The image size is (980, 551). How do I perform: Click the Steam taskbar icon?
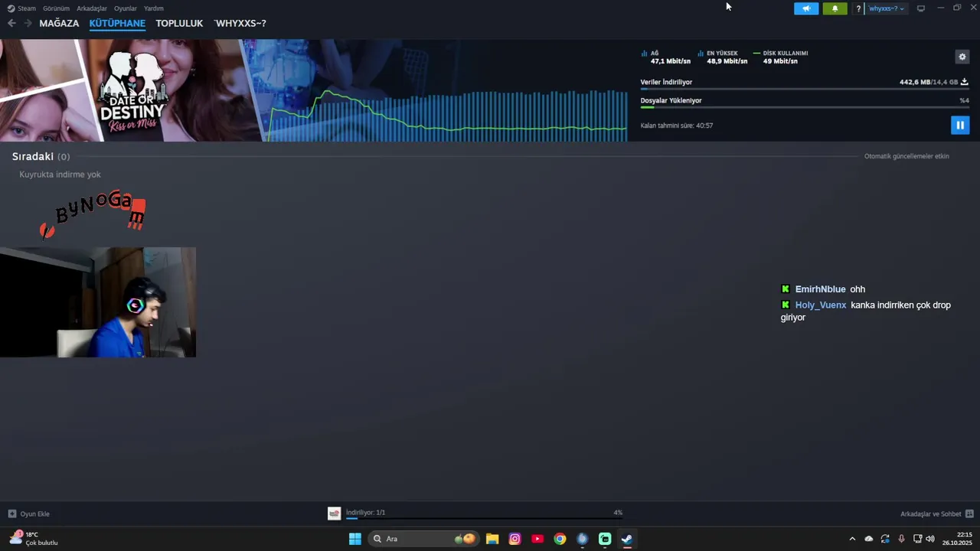pos(627,539)
